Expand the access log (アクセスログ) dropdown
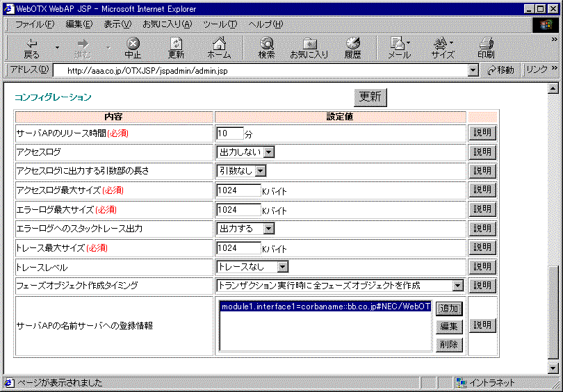The image size is (563, 392). (x=269, y=152)
